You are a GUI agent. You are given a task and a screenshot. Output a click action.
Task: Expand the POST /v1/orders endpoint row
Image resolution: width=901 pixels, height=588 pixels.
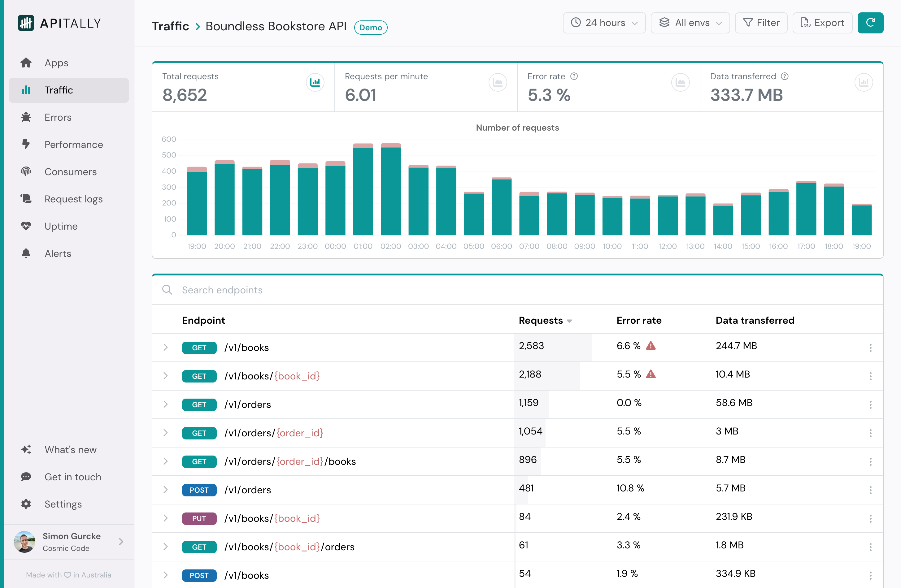coord(165,490)
